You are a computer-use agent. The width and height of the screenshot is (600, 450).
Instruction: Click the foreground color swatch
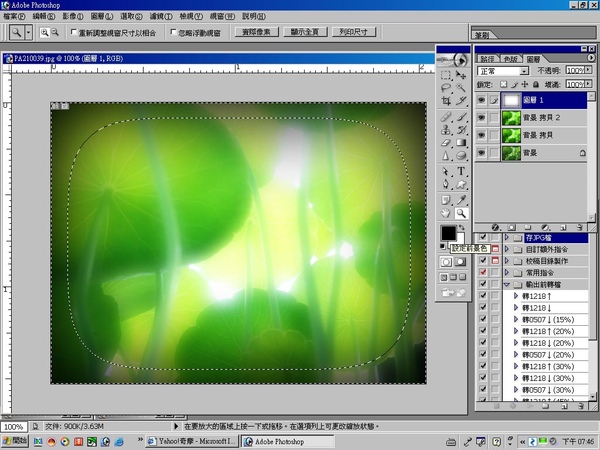tap(449, 233)
